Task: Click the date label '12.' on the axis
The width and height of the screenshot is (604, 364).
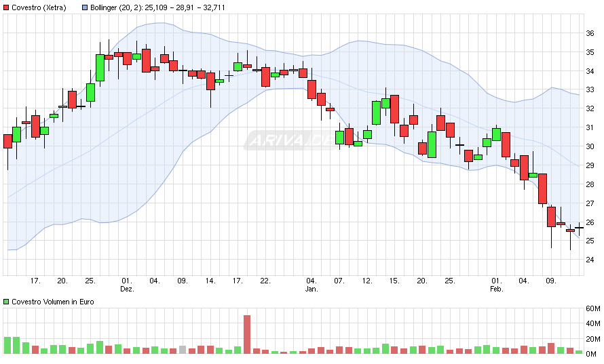Action: click(367, 281)
